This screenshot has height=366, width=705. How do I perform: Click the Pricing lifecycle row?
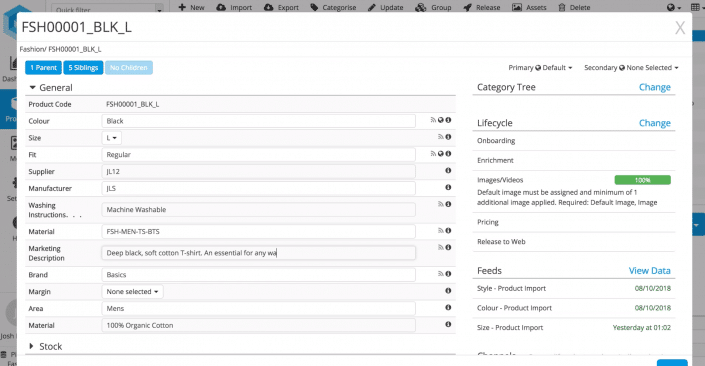point(574,222)
